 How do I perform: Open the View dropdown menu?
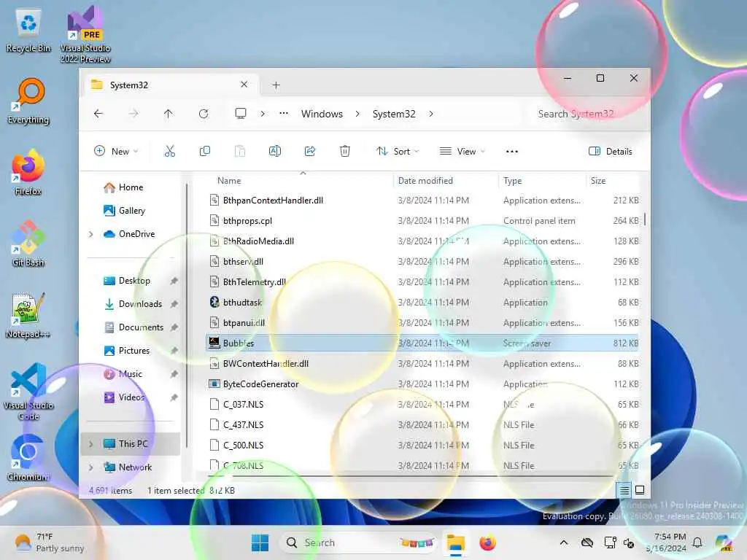pos(462,152)
